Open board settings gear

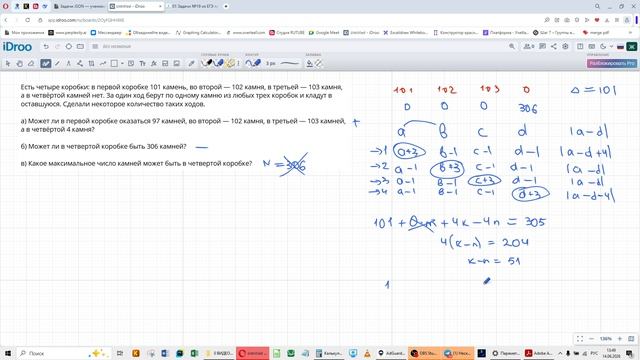[565, 47]
